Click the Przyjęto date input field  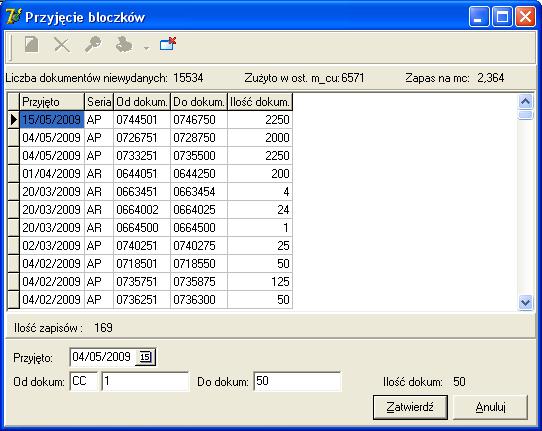pos(103,357)
